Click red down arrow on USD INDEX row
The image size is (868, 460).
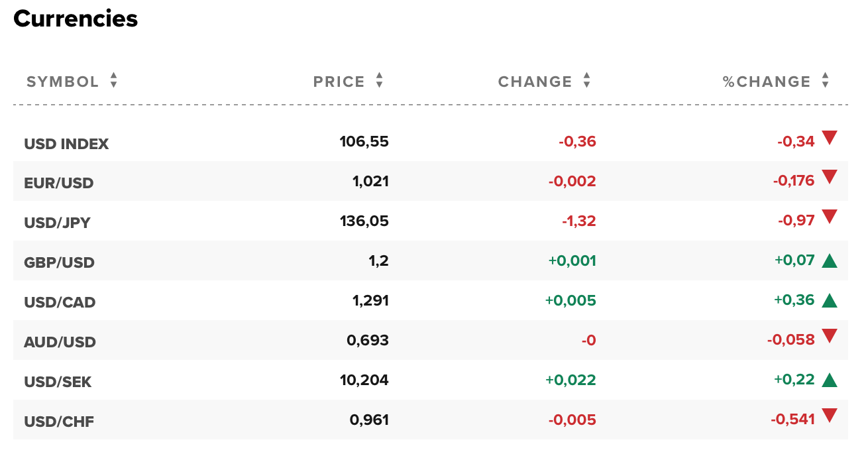pos(829,138)
